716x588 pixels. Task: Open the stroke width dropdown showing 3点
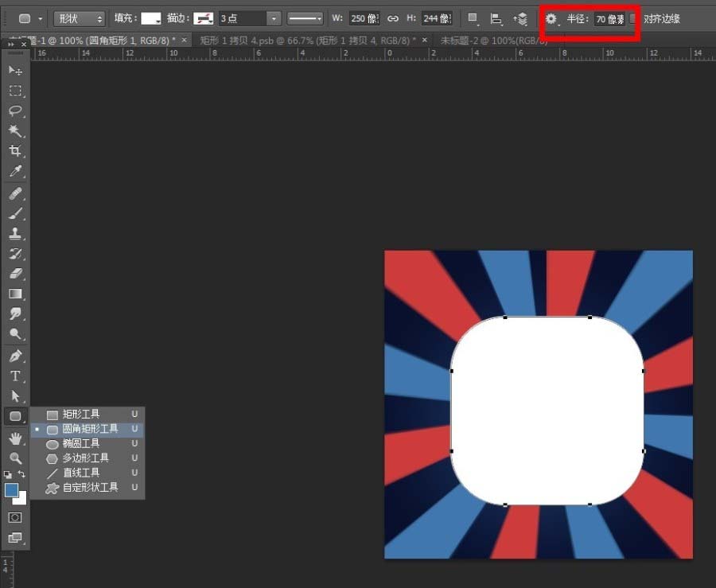(x=248, y=18)
